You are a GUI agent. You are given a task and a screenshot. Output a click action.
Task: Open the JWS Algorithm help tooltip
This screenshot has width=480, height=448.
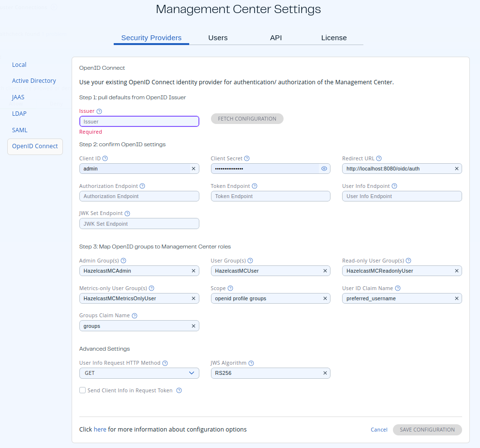coord(251,363)
